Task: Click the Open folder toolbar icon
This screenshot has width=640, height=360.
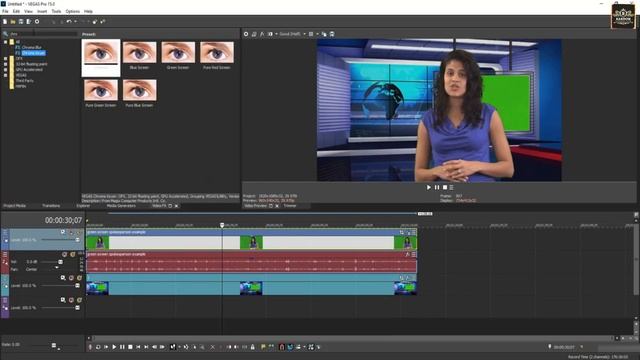Action: [13, 22]
